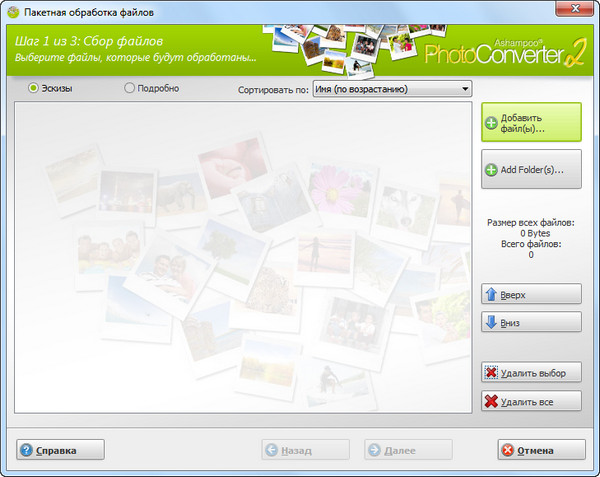Switch to the Подробно detail view
Viewport: 600px width, 477px height.
(129, 88)
